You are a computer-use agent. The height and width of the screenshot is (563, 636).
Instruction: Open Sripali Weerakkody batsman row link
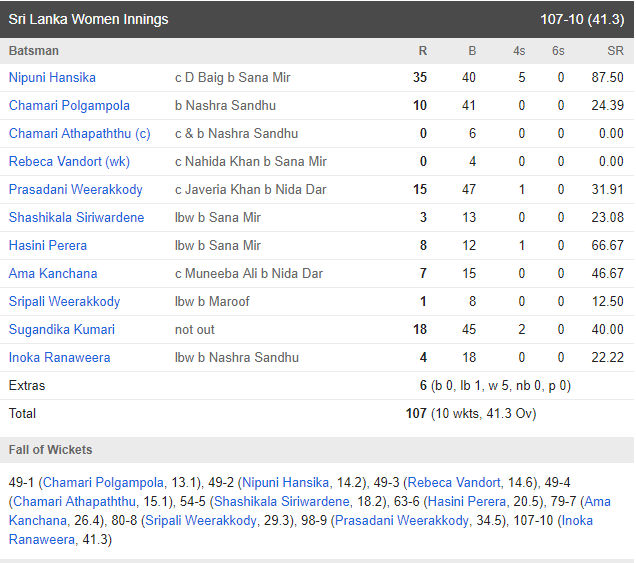pyautogui.click(x=64, y=301)
